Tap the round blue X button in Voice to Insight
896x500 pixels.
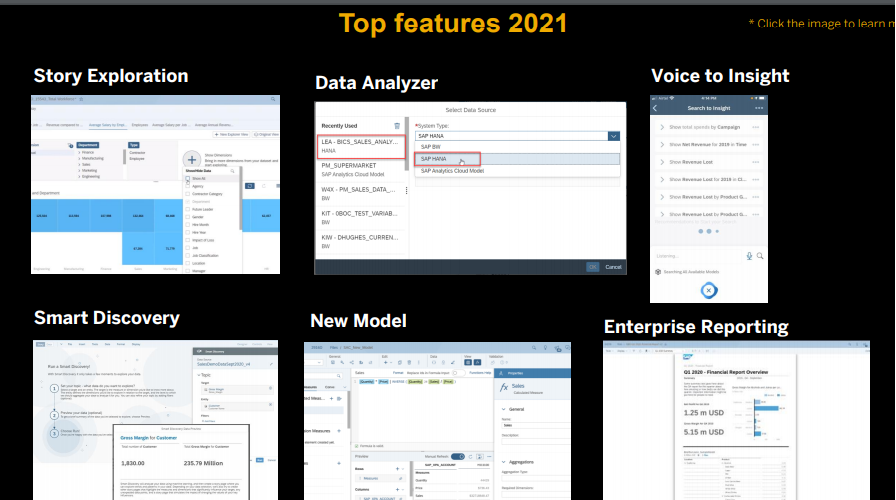(x=709, y=290)
